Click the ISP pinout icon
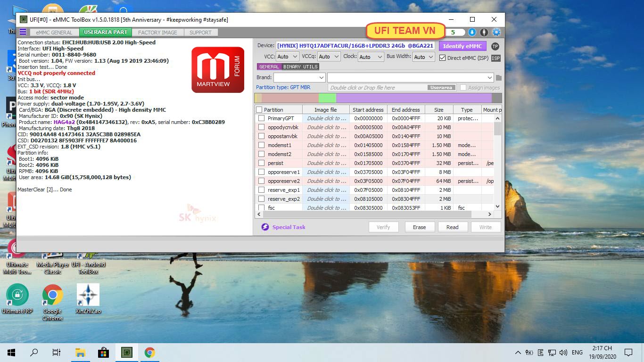644x362 pixels. [x=496, y=58]
